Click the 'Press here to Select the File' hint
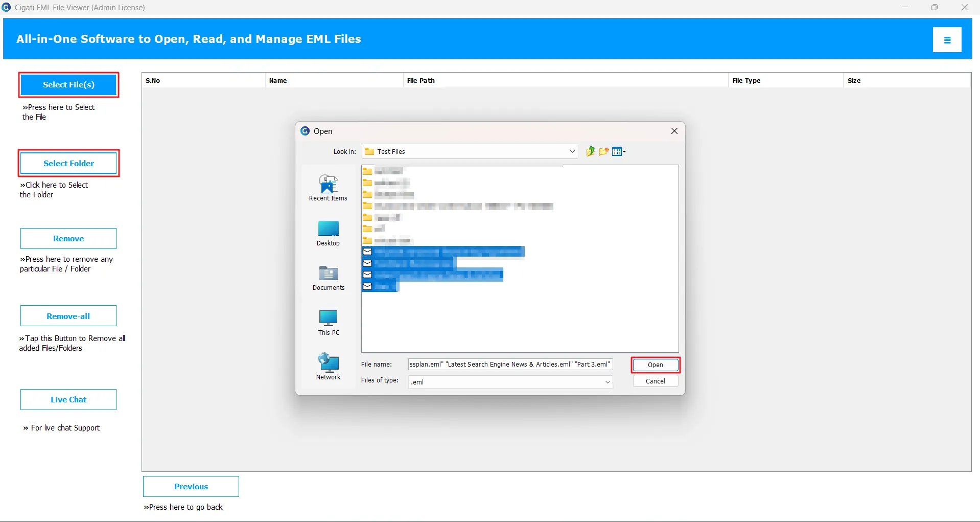This screenshot has width=980, height=522. (x=58, y=112)
